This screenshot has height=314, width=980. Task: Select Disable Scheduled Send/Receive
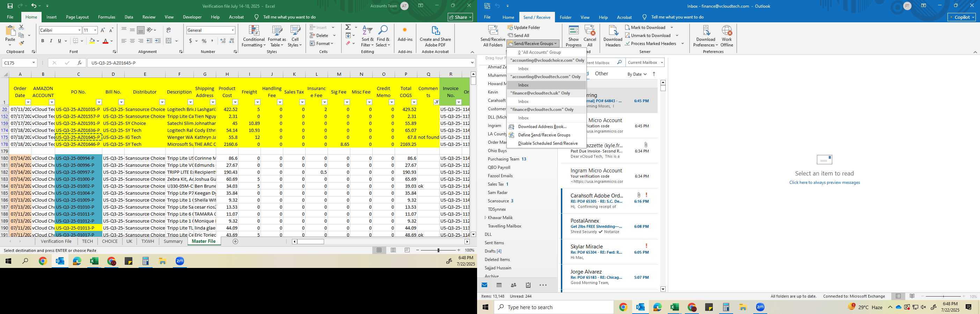tap(546, 143)
